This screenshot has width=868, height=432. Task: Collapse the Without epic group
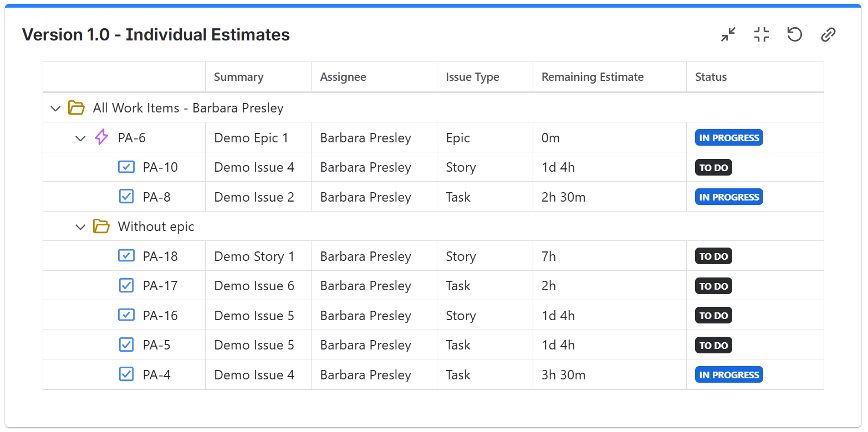80,227
